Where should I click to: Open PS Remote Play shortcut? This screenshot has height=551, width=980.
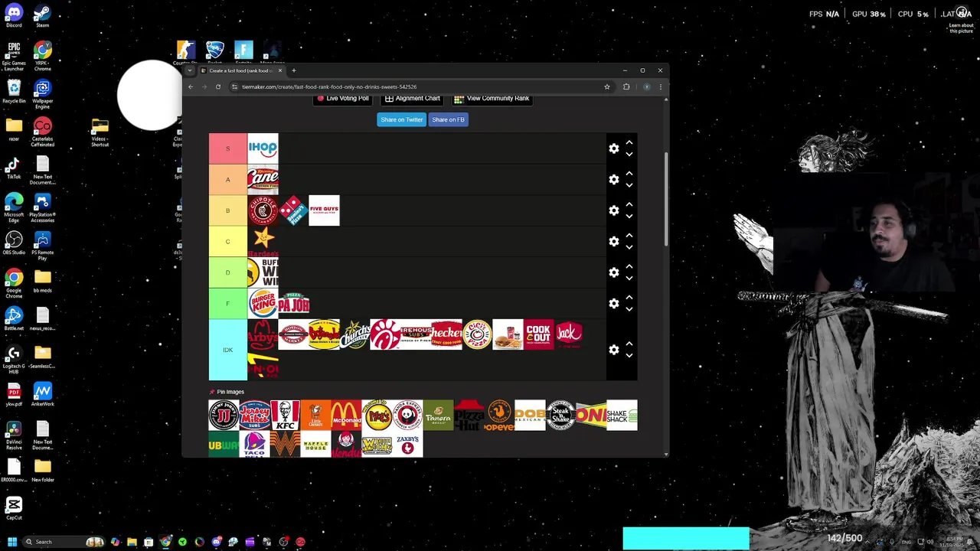pyautogui.click(x=42, y=246)
